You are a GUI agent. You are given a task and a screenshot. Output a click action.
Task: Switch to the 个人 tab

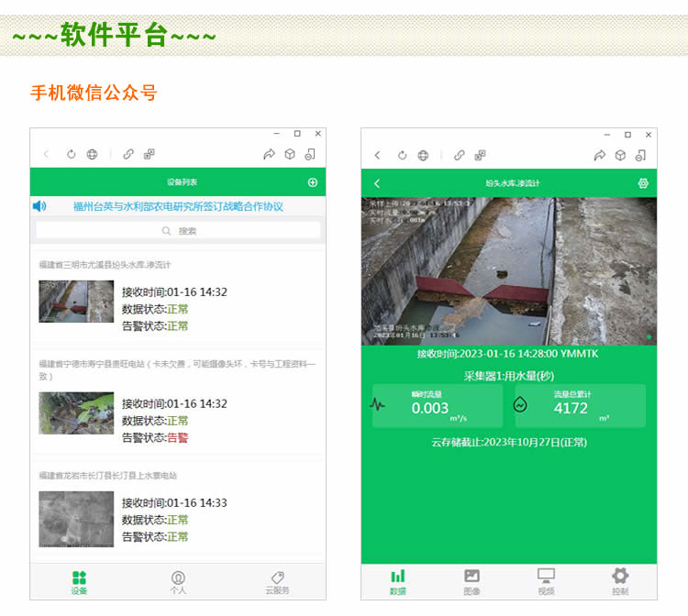178,583
